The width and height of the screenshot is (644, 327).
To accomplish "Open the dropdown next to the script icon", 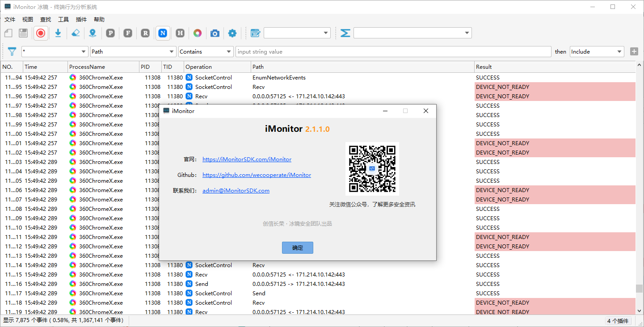I will coord(297,33).
